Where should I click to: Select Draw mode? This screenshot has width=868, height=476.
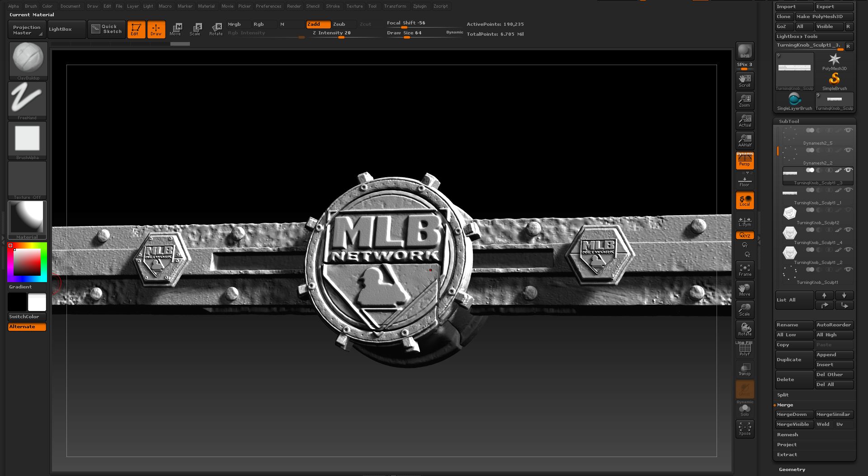(156, 29)
